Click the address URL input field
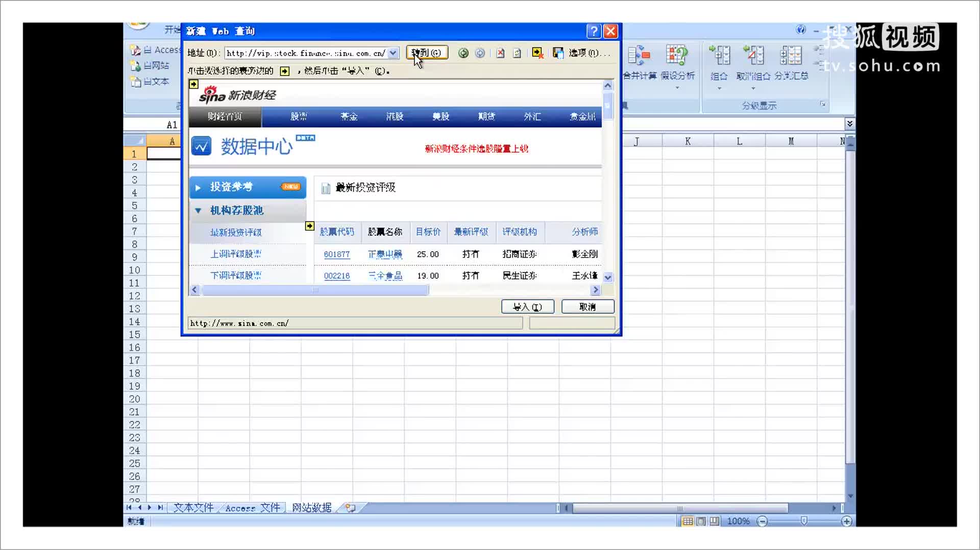Viewport: 980px width, 550px height. (306, 53)
